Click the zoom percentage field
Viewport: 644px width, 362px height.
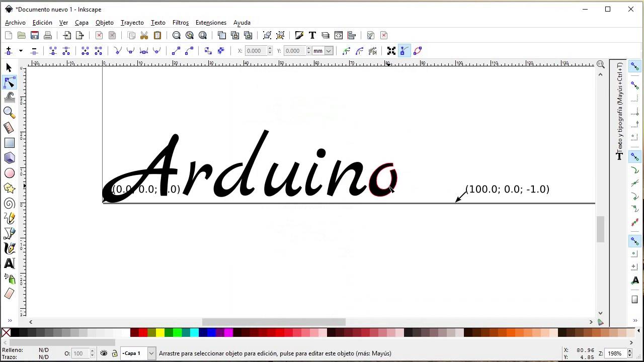[x=616, y=353]
